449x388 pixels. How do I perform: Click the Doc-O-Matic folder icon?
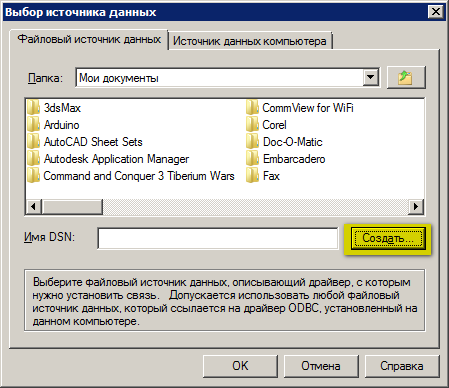(x=252, y=142)
